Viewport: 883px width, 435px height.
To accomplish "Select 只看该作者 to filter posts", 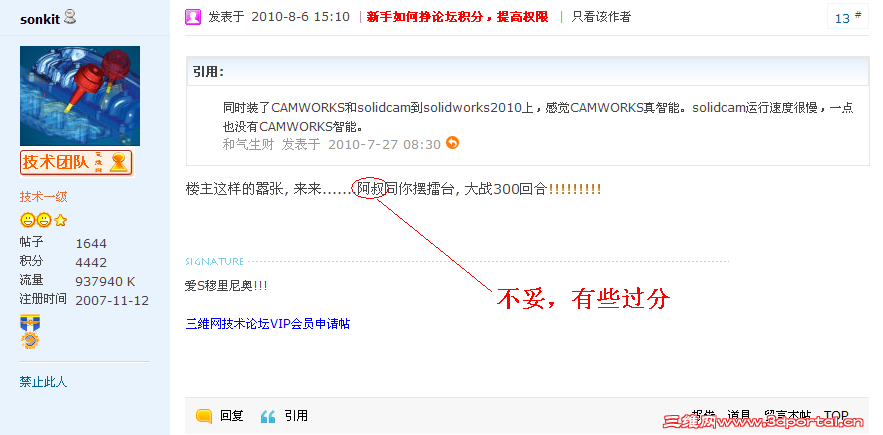I will tap(601, 17).
